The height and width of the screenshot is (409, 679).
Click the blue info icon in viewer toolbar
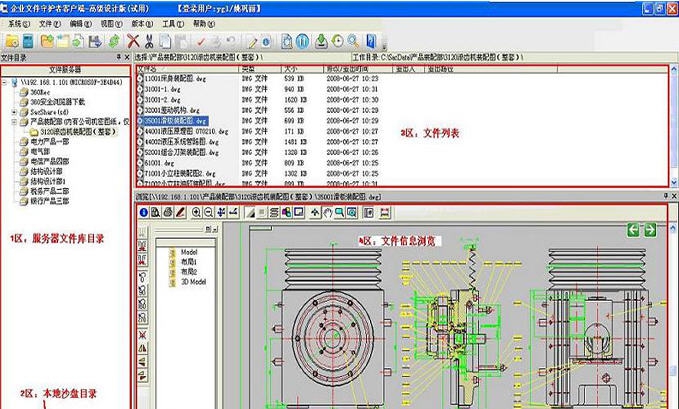pos(144,212)
